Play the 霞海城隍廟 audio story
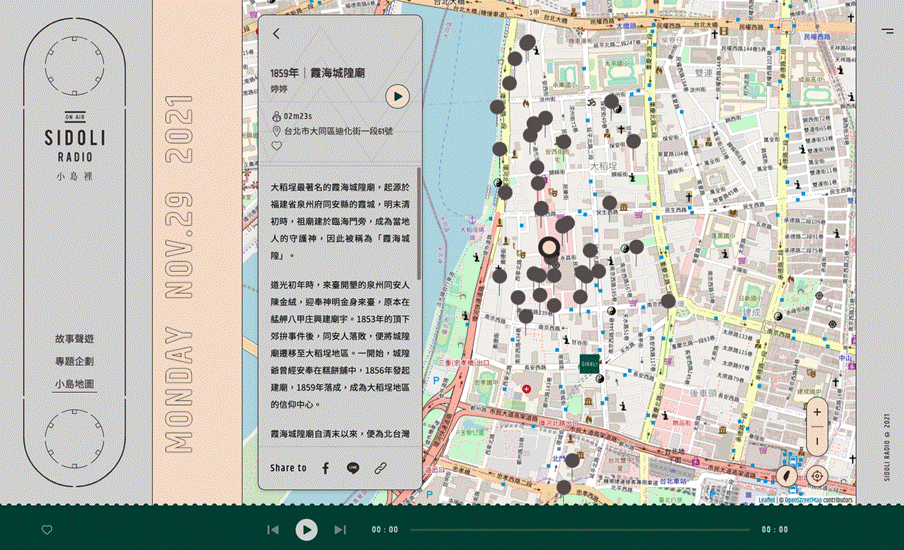 (x=398, y=96)
